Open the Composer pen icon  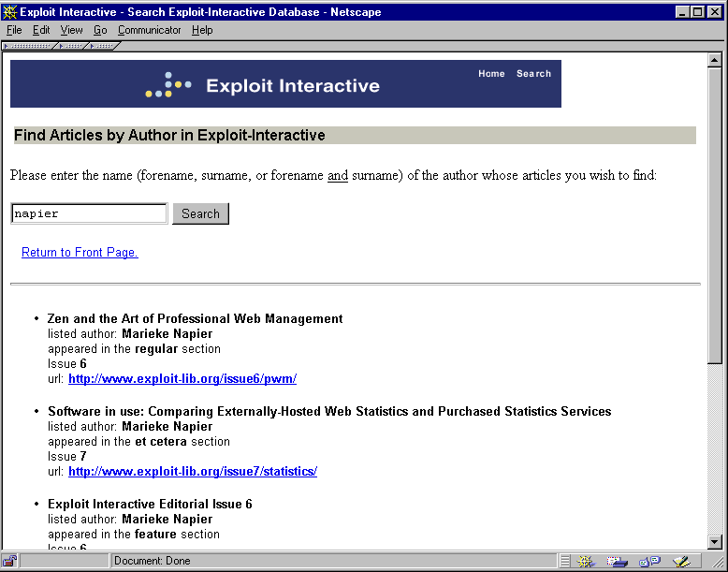(681, 562)
